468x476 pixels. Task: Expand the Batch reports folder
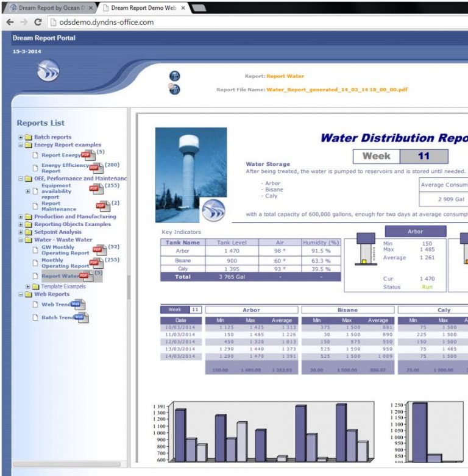point(21,137)
